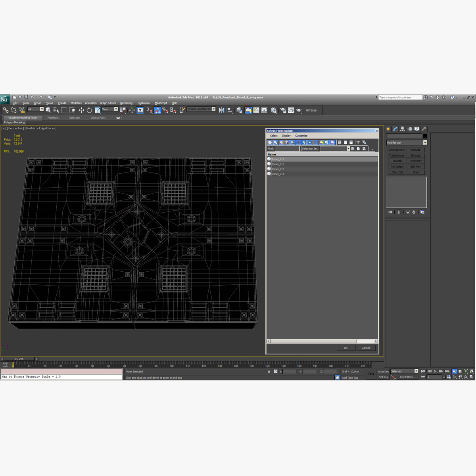Click the Find input field in dialog
This screenshot has height=476, width=476.
tap(287, 149)
